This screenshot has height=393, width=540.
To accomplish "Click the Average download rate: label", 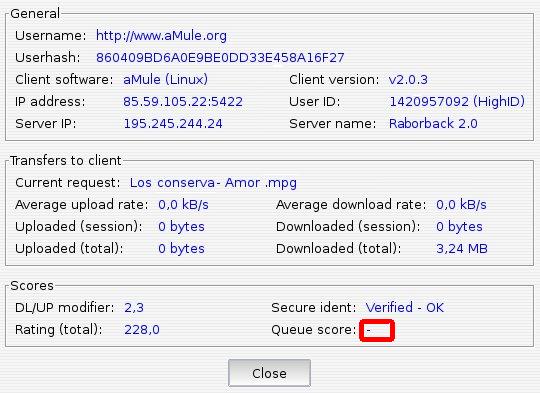I will pyautogui.click(x=351, y=205).
